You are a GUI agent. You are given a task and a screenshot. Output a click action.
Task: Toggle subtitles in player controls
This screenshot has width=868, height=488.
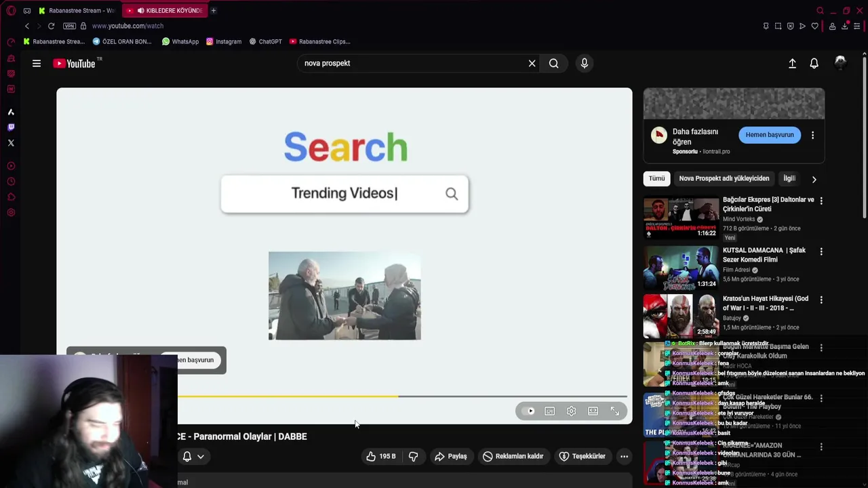pyautogui.click(x=550, y=411)
